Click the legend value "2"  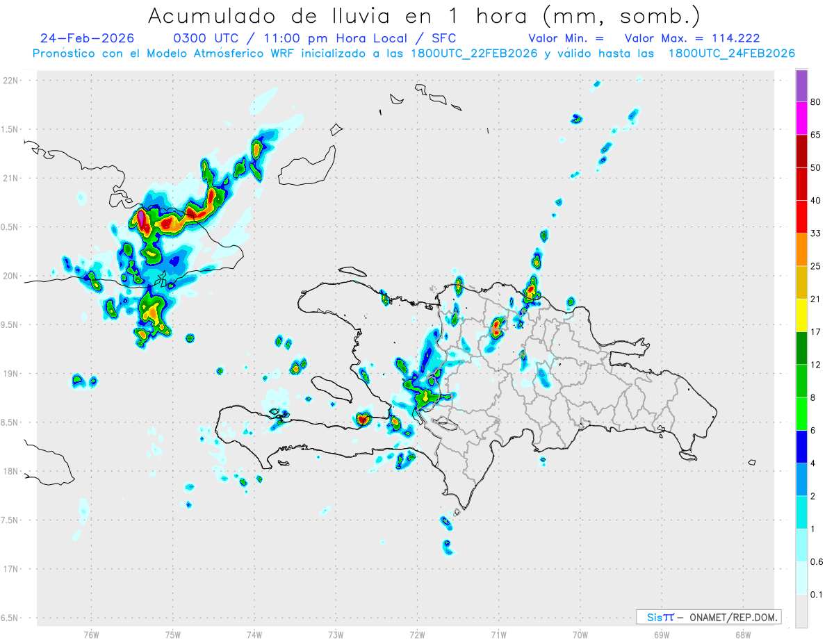(x=813, y=496)
